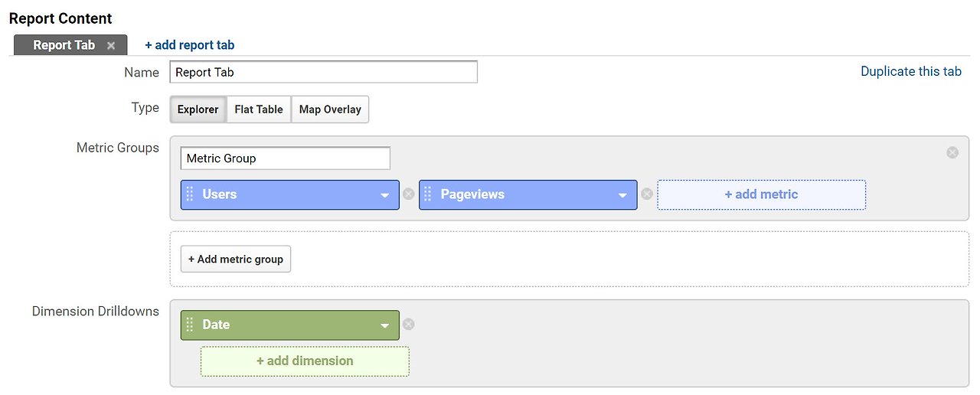Delete the Metric Group via corner x icon
The width and height of the screenshot is (980, 395).
952,152
